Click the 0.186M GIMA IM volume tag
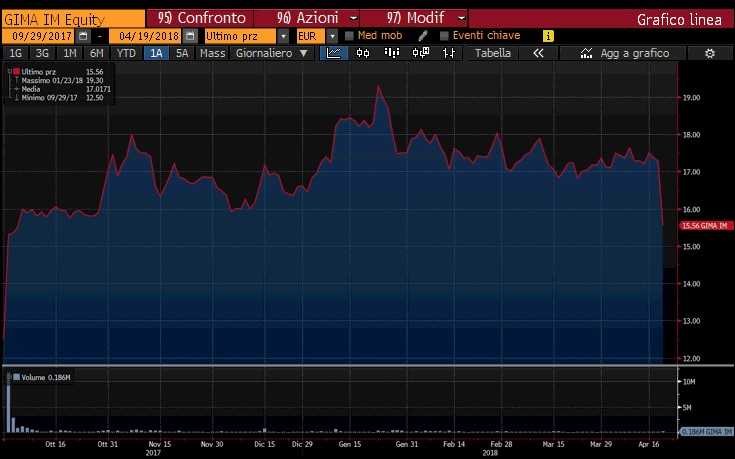This screenshot has width=735, height=459. (x=706, y=431)
